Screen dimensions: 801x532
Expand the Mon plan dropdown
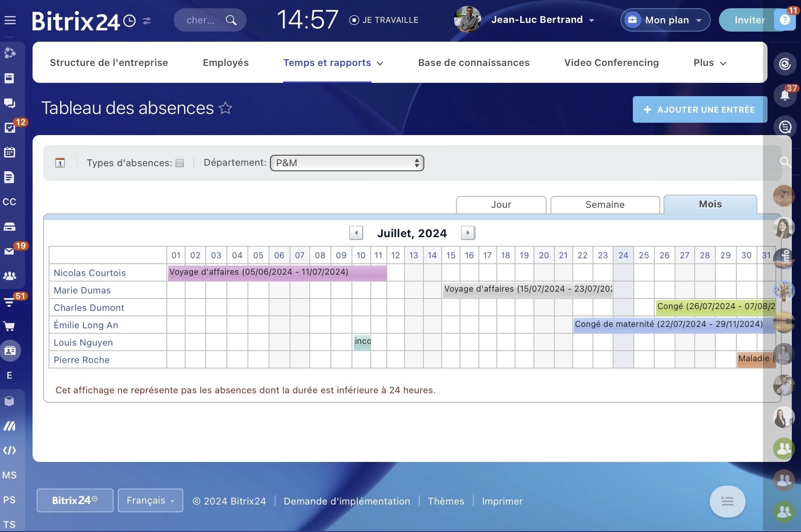tap(665, 20)
